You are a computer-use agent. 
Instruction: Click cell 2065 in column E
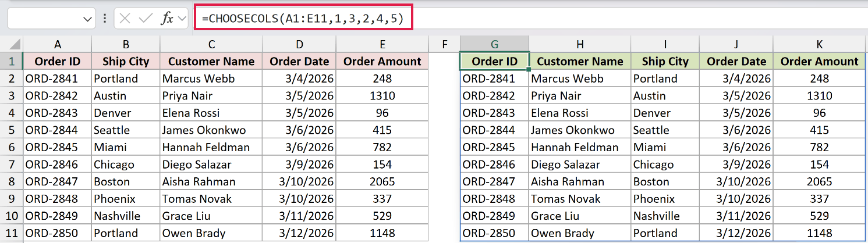[x=382, y=181]
